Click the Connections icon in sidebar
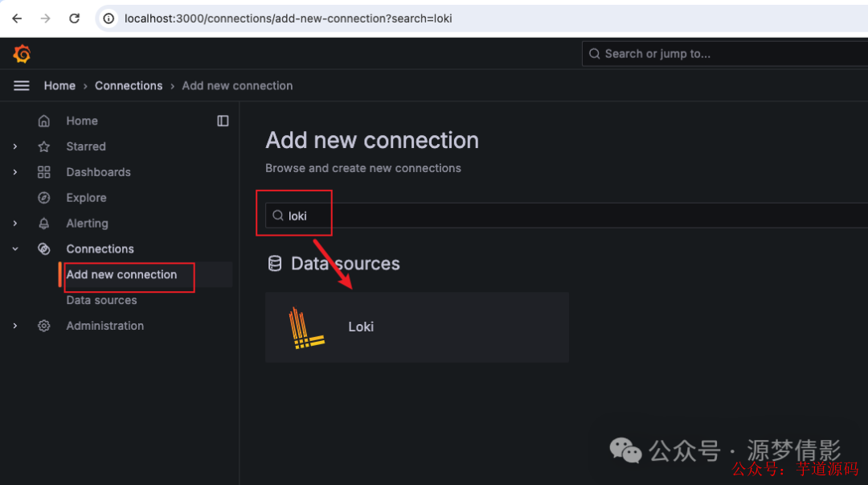The image size is (868, 485). pyautogui.click(x=43, y=249)
